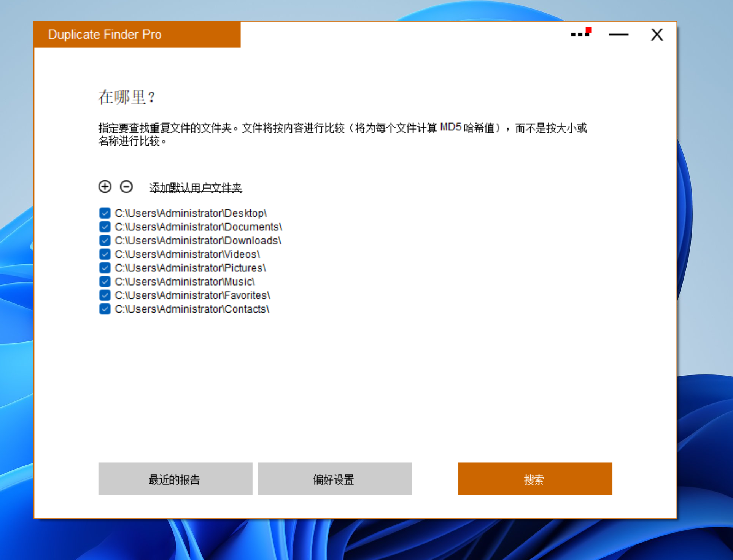The height and width of the screenshot is (560, 733).
Task: Select path C:\Users\Administrator\Contacts\
Action: (192, 309)
